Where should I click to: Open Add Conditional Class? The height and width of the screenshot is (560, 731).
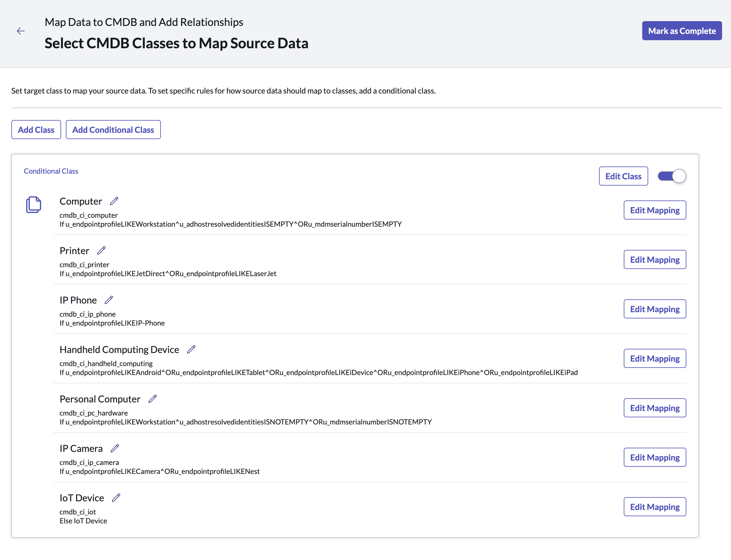tap(113, 130)
